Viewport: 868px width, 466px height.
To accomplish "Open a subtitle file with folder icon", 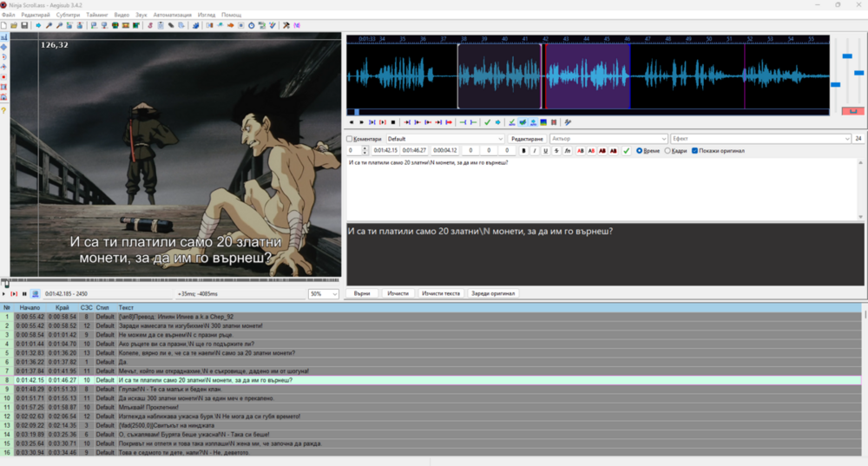I will coord(14,25).
